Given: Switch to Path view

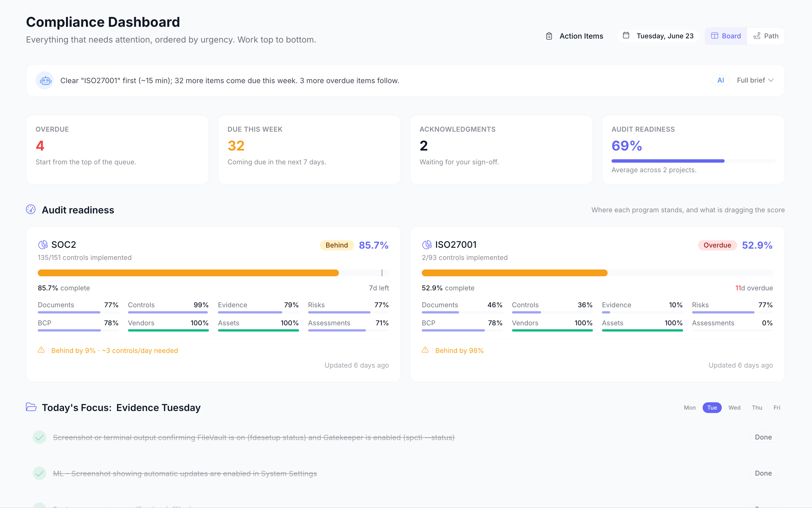Looking at the screenshot, I should click(766, 36).
